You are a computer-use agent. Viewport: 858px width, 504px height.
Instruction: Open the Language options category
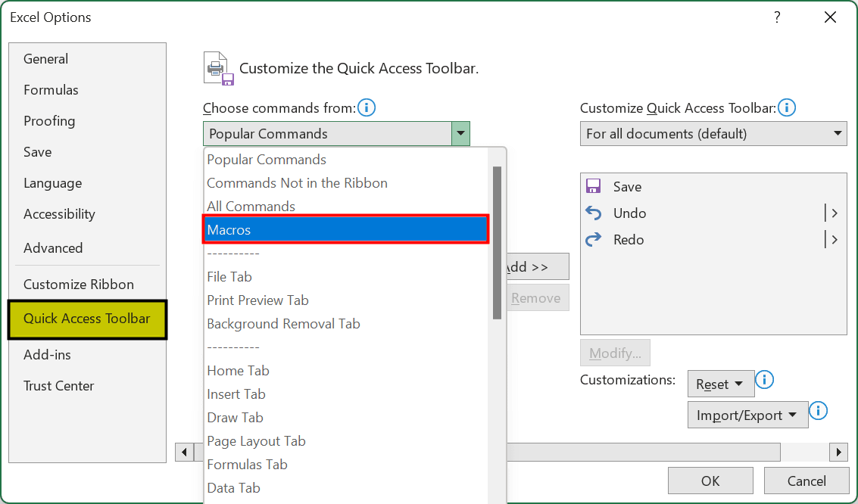coord(88,184)
